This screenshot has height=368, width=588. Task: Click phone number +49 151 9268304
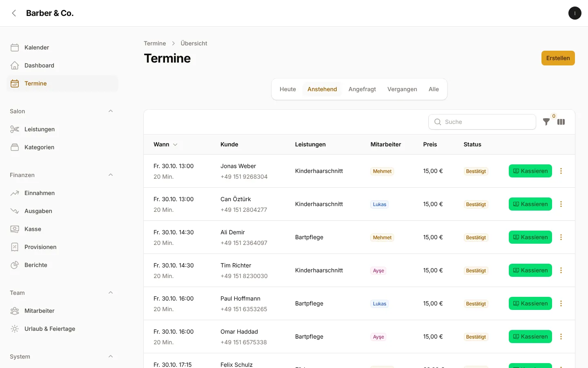(x=244, y=177)
